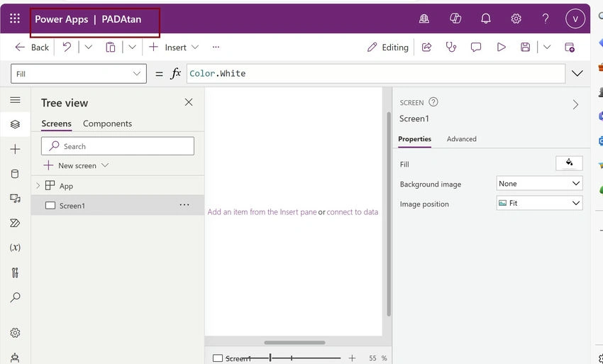Select Screen1 in the tree view
Image resolution: width=603 pixels, height=364 pixels.
(118, 205)
